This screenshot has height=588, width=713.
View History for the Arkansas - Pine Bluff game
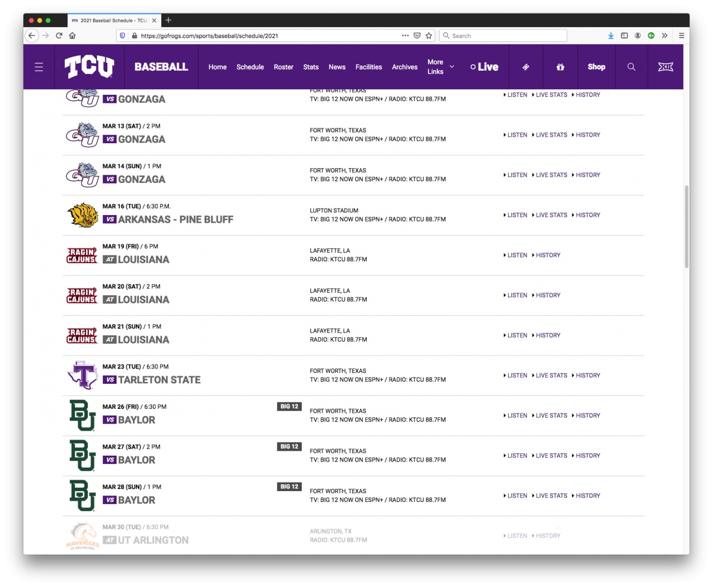(587, 215)
